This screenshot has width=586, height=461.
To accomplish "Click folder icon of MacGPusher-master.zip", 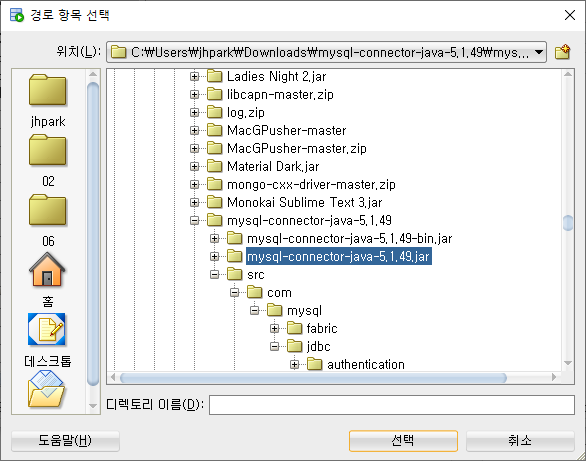I will tap(215, 148).
